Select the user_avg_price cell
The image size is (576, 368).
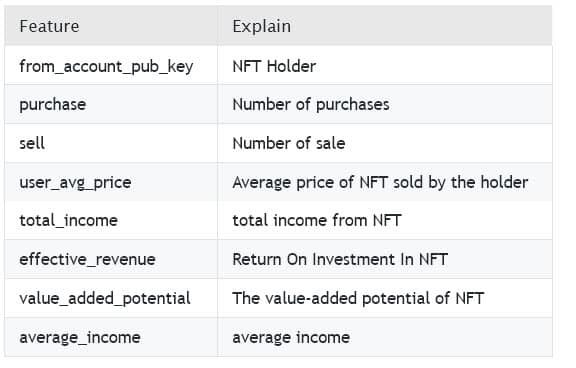111,182
